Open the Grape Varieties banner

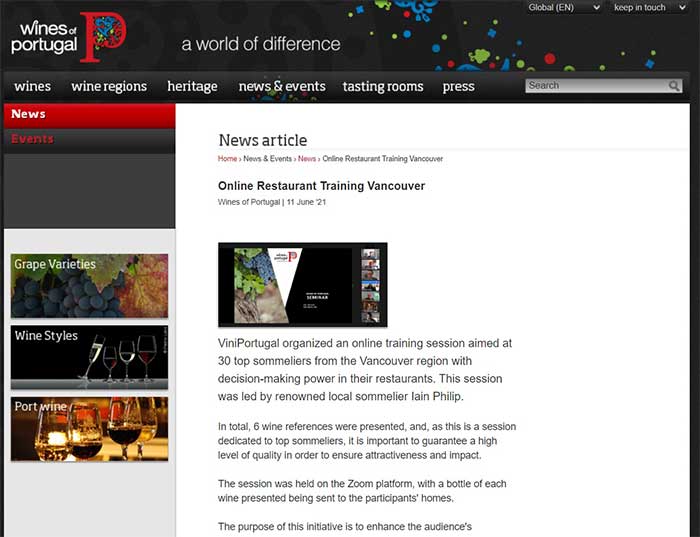coord(89,286)
